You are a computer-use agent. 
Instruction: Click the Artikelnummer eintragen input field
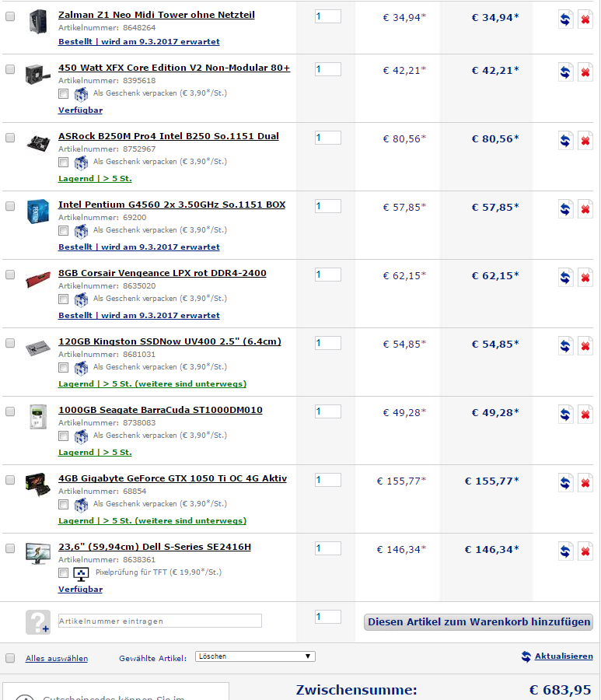click(x=159, y=621)
